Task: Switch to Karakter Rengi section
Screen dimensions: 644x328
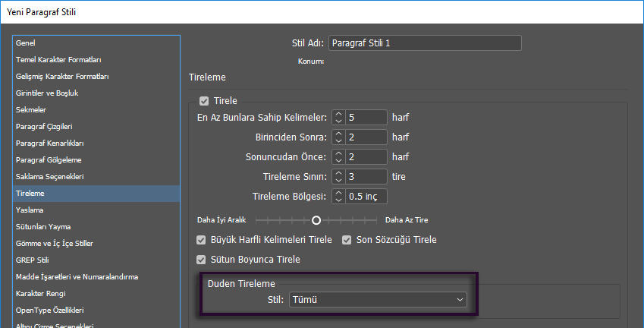Action: 42,294
